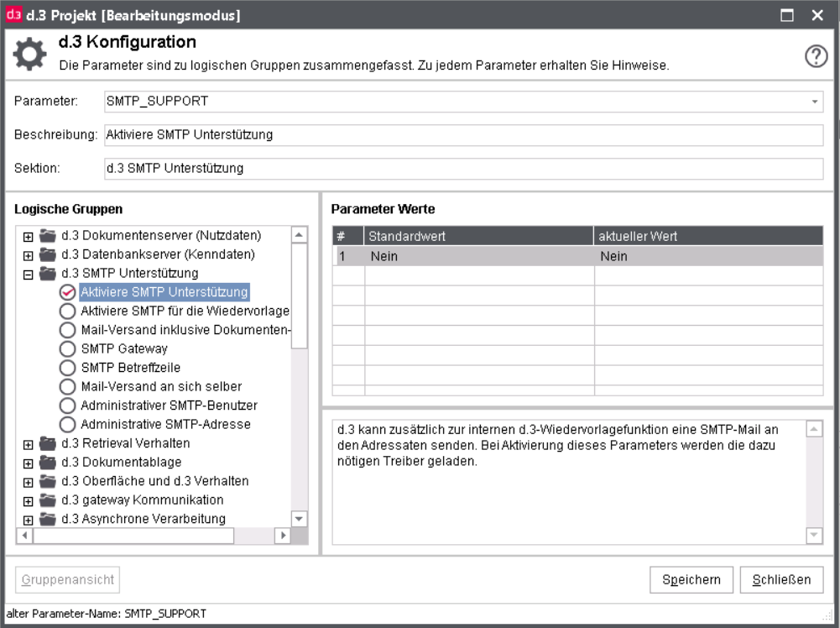Screen dimensions: 840x628
Task: Select circle for SMTP Betreffzeile
Action: click(x=67, y=368)
